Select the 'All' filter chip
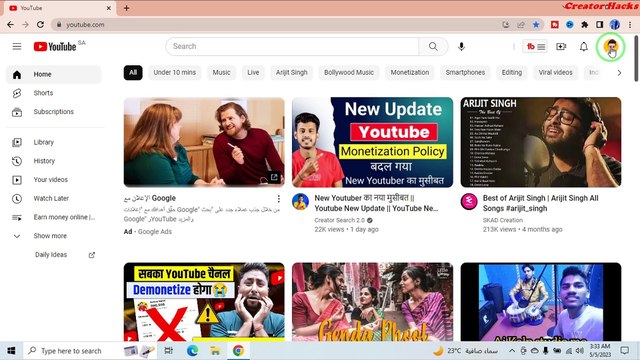The image size is (640, 360). point(133,73)
